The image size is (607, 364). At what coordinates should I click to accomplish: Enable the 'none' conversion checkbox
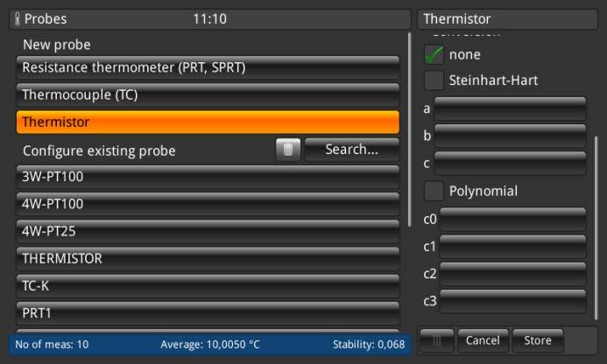[434, 54]
